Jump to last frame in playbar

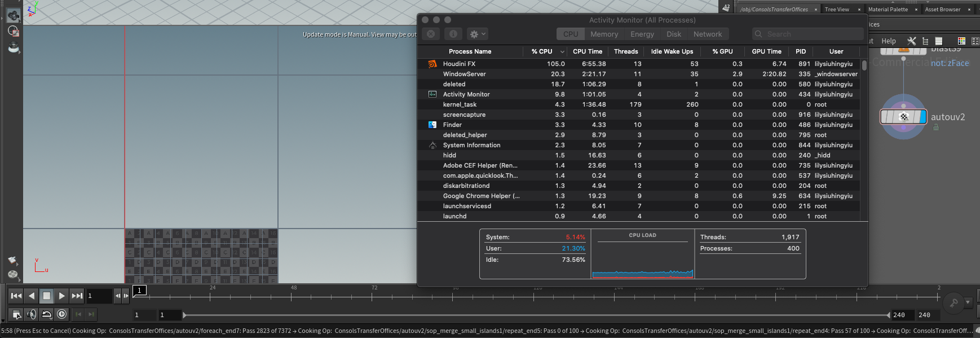click(x=77, y=296)
